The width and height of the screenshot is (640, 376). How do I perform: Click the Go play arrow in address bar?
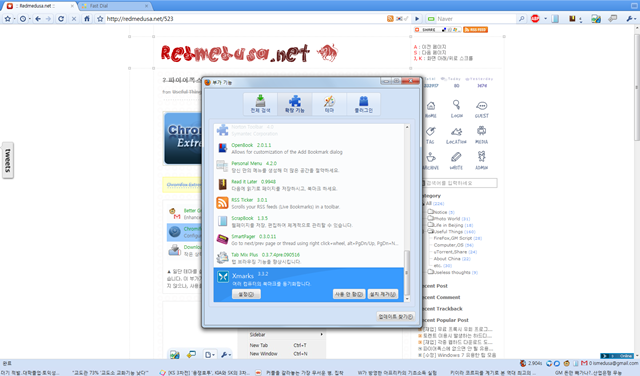click(x=417, y=19)
